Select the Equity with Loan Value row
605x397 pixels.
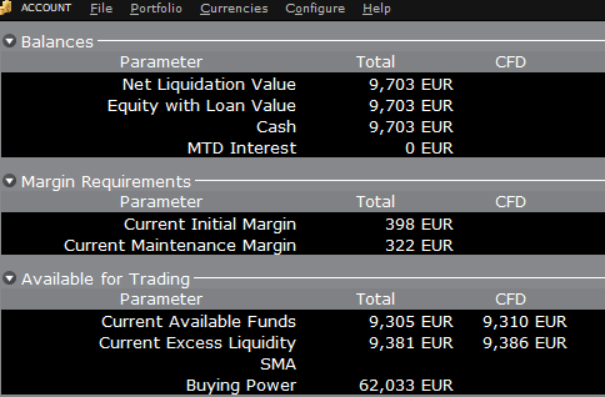[x=302, y=105]
